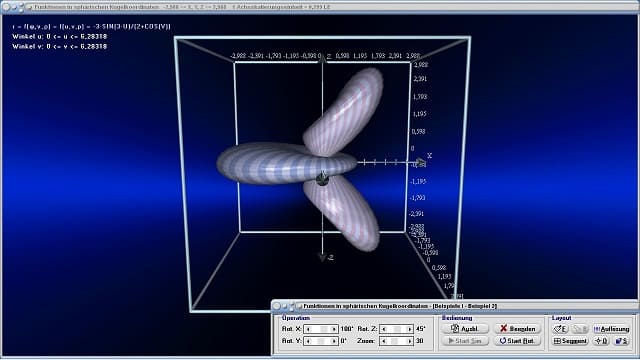Viewport: 640px width, 360px height.
Task: Click the main 3D window title bar
Action: (320, 7)
